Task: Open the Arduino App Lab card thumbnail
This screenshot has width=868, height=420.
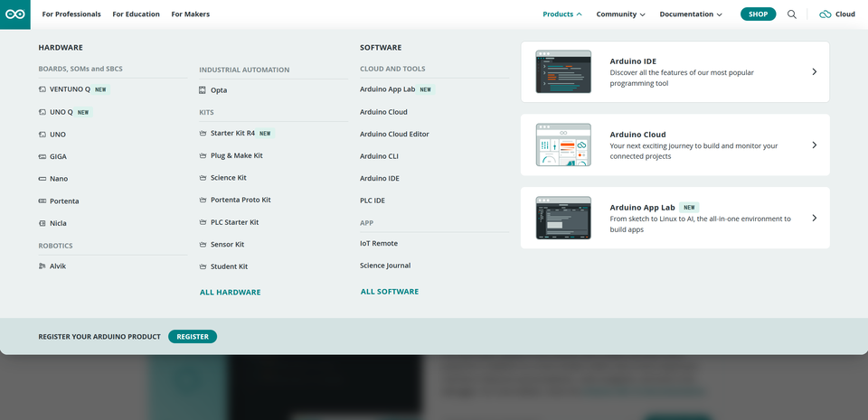Action: (x=563, y=218)
